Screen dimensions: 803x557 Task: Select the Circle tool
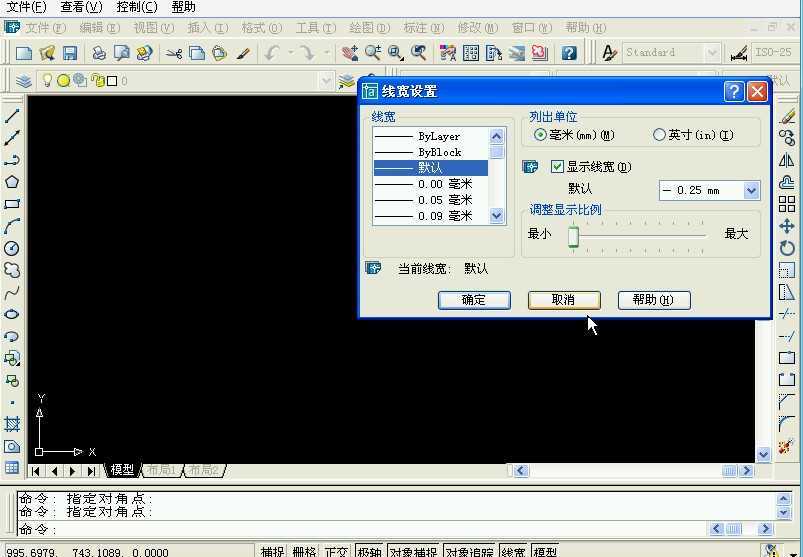pyautogui.click(x=12, y=248)
